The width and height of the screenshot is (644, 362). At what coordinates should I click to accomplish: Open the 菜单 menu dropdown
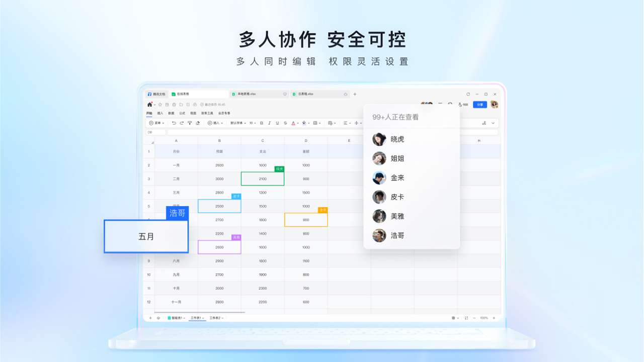pos(156,123)
